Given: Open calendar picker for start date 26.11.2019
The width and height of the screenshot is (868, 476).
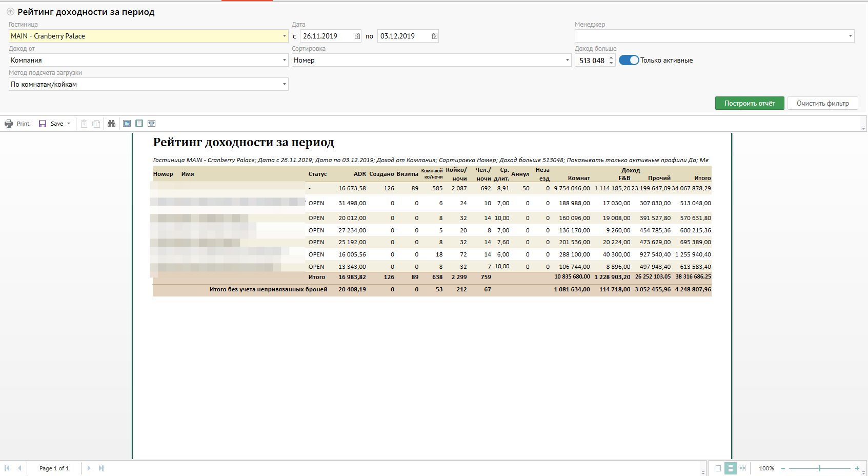Looking at the screenshot, I should (x=357, y=36).
